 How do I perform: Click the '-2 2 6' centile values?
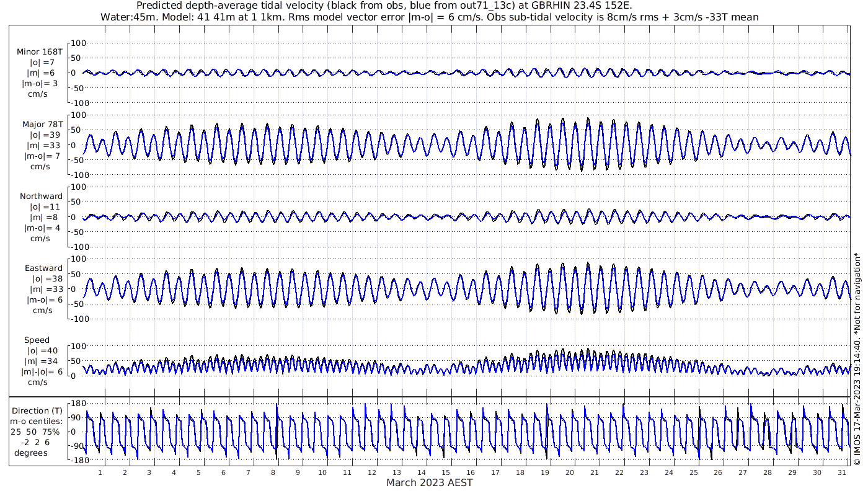click(34, 442)
